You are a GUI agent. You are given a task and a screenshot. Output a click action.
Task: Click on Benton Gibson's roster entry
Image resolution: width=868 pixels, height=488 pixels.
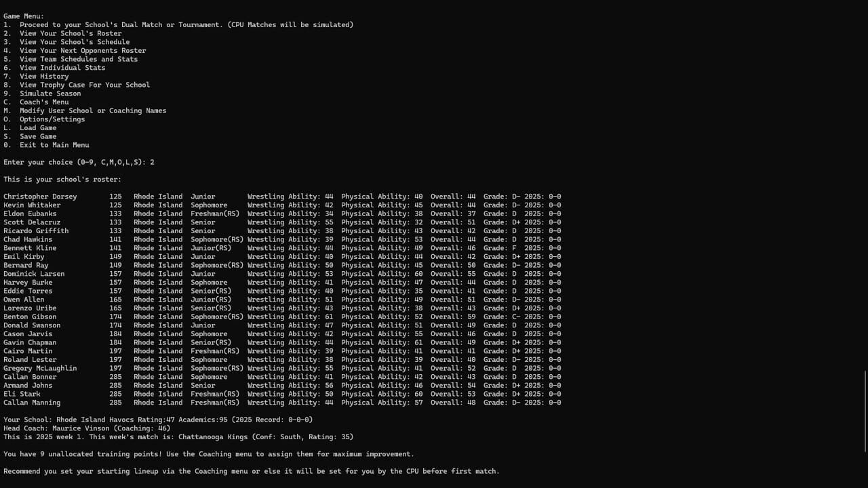[x=30, y=317]
